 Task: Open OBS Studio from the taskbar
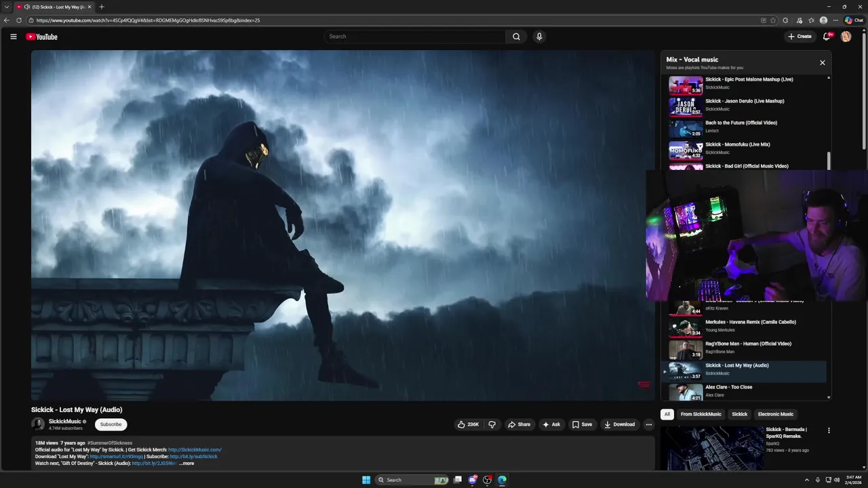click(487, 480)
